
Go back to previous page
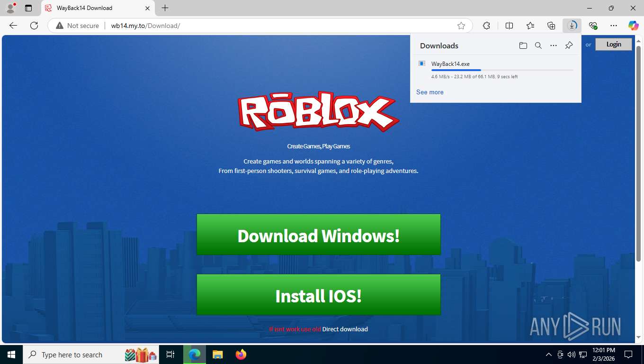(x=13, y=26)
